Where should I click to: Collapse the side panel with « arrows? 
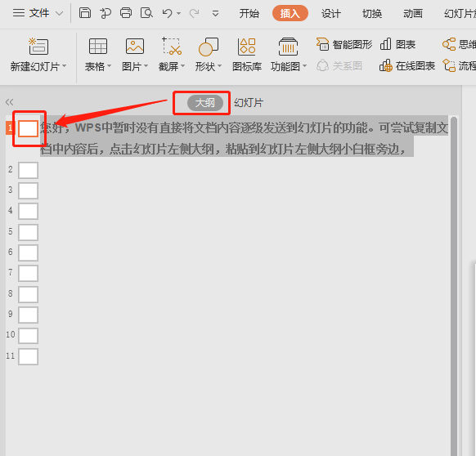point(10,102)
